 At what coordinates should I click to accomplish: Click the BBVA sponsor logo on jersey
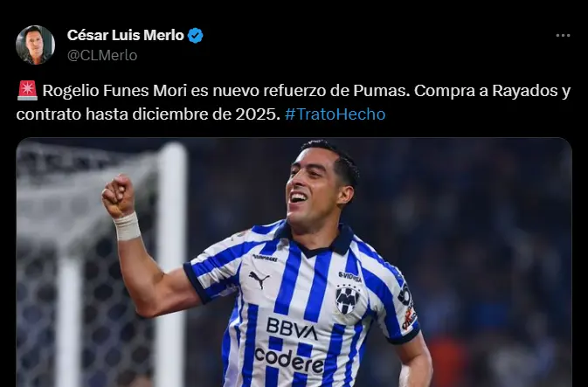(x=292, y=328)
